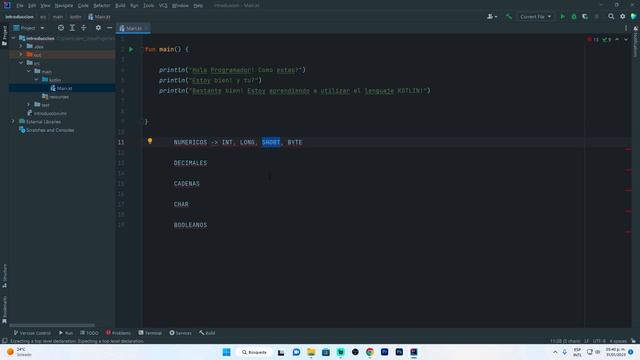This screenshot has width=640, height=360.
Task: Toggle tool window bars corner icon
Action: point(4,341)
